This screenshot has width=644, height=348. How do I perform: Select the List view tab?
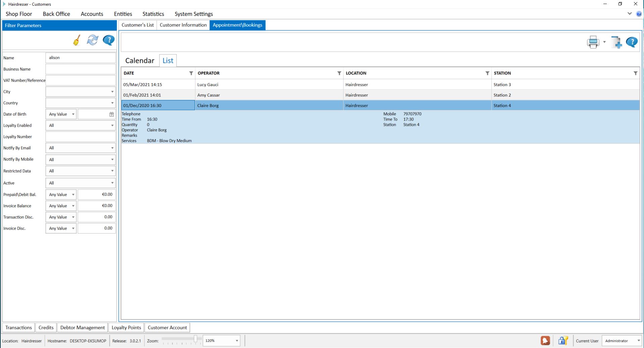(168, 61)
